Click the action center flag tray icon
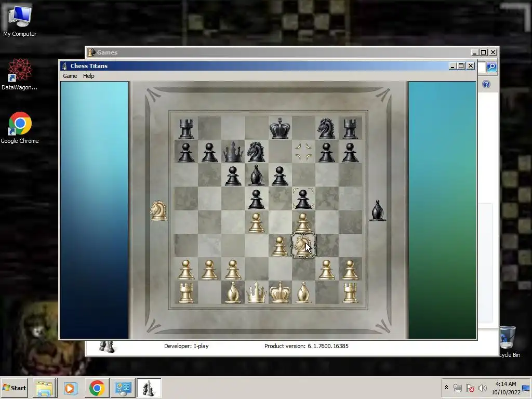Viewport: 532px width, 399px height. click(x=470, y=388)
